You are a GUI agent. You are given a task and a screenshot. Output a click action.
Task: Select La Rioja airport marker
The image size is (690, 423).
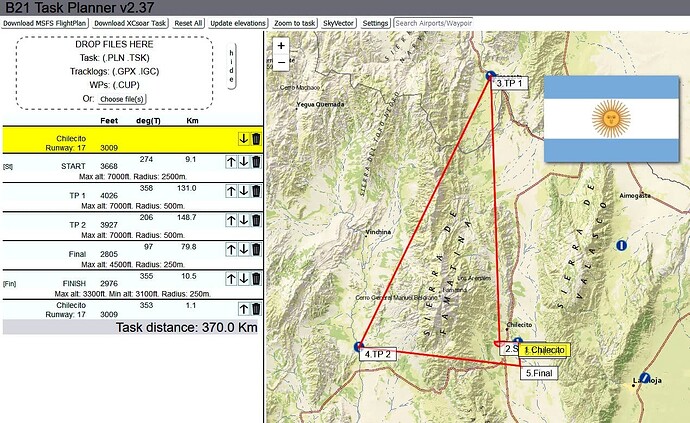[x=645, y=378]
